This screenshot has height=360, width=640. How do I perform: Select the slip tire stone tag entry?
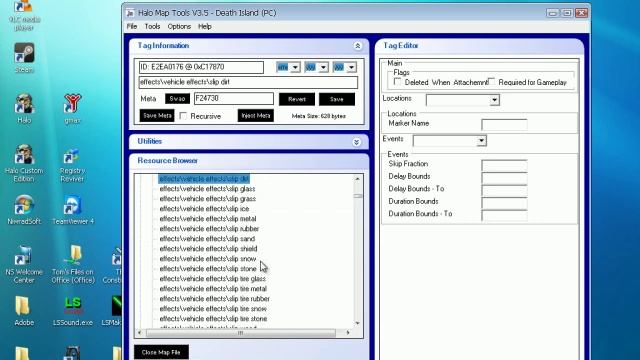pos(213,319)
